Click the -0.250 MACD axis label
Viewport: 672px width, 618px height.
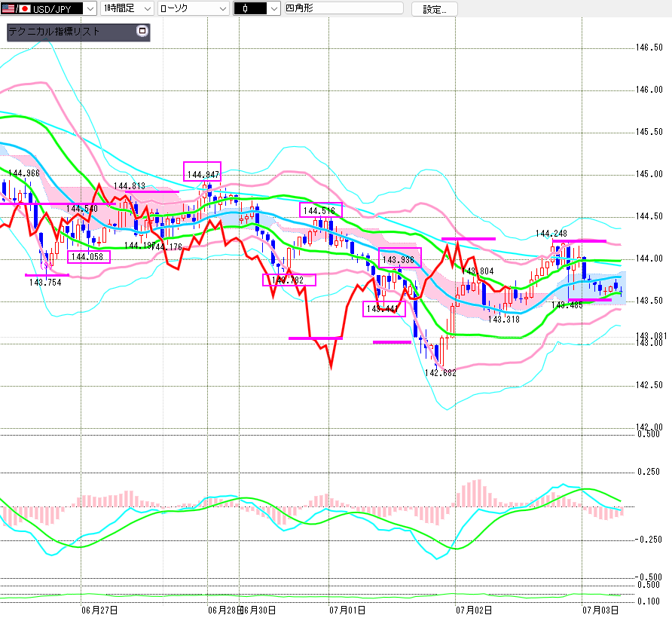tap(648, 539)
